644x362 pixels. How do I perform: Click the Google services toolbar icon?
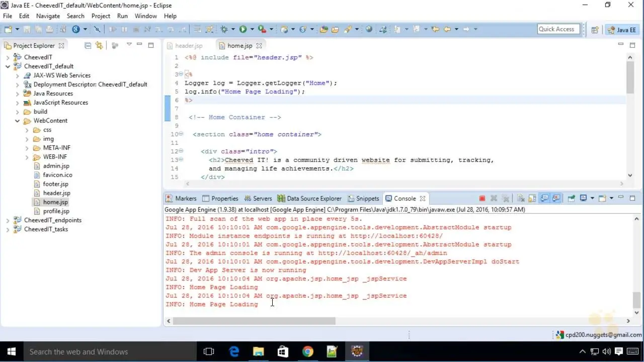[x=76, y=30]
